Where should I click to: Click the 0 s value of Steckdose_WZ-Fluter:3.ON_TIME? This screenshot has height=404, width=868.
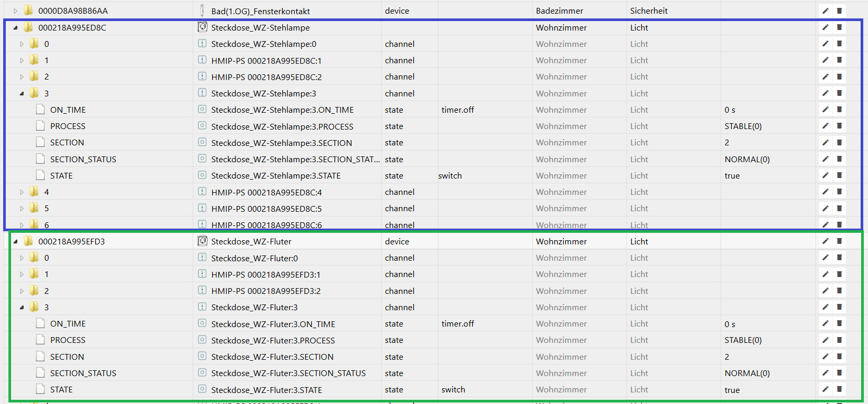tap(730, 324)
